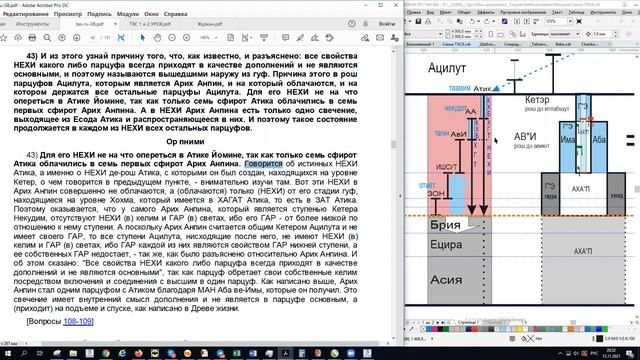Click the Acrobat page number field
Image resolution: width=640 pixels, height=360 pixels.
[93, 38]
